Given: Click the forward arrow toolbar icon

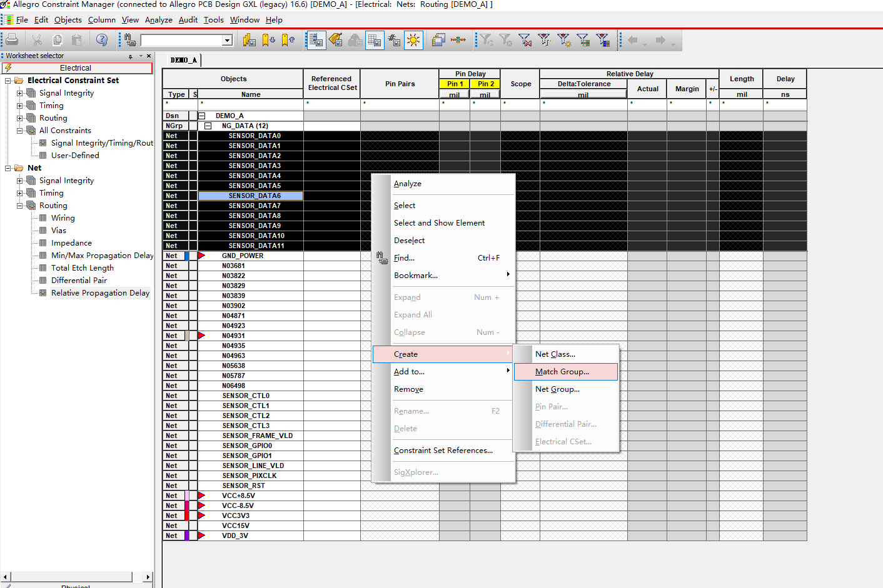Looking at the screenshot, I should point(660,40).
